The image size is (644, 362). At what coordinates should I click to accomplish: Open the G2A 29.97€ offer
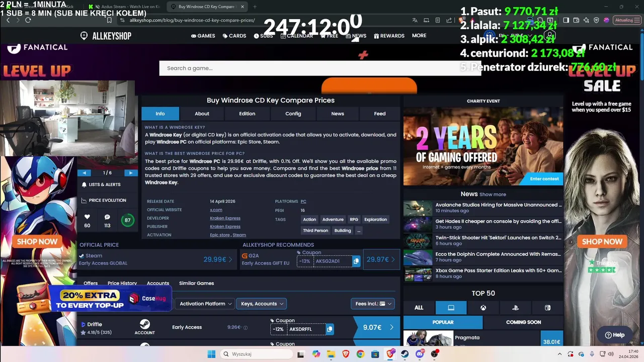tap(381, 259)
